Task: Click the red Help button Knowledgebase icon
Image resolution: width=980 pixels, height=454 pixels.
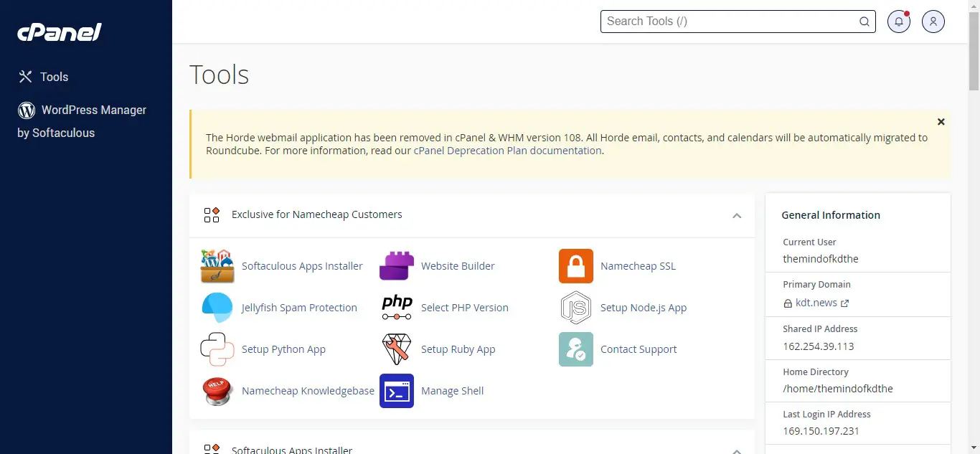Action: click(217, 391)
